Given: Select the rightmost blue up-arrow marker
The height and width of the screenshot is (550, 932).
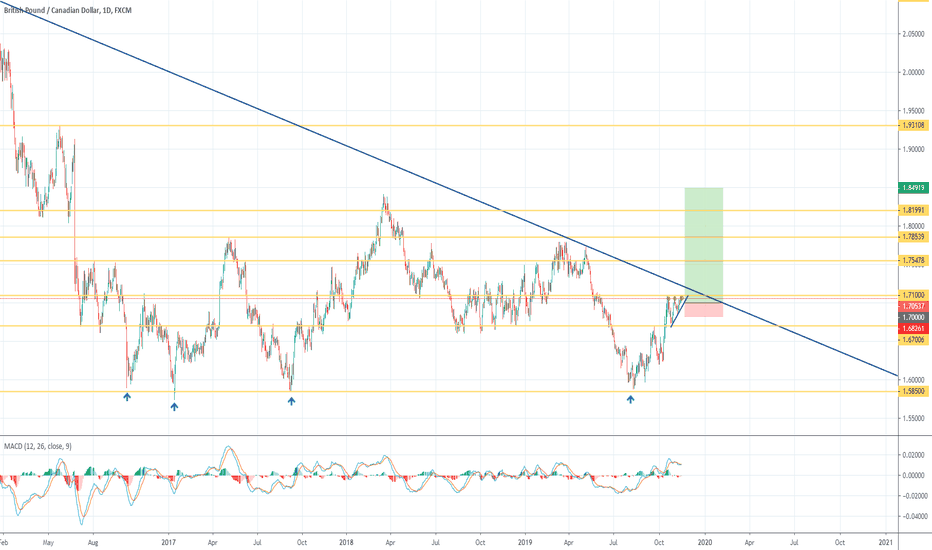Looking at the screenshot, I should pyautogui.click(x=630, y=399).
